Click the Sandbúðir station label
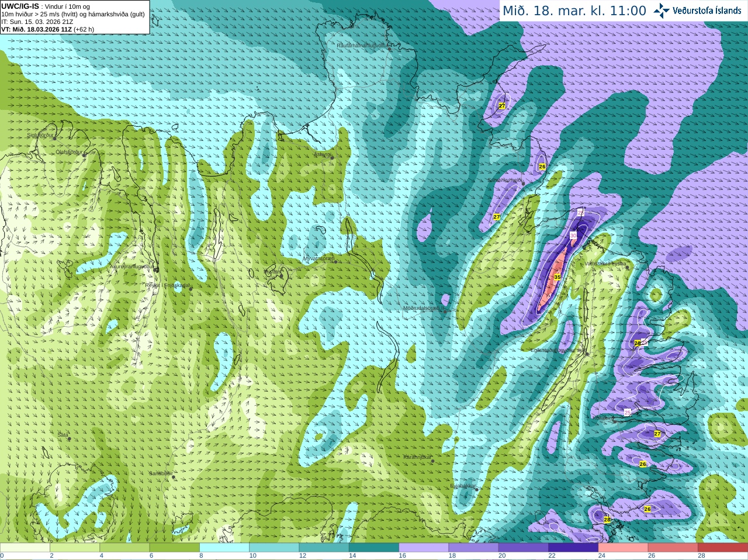 (161, 473)
